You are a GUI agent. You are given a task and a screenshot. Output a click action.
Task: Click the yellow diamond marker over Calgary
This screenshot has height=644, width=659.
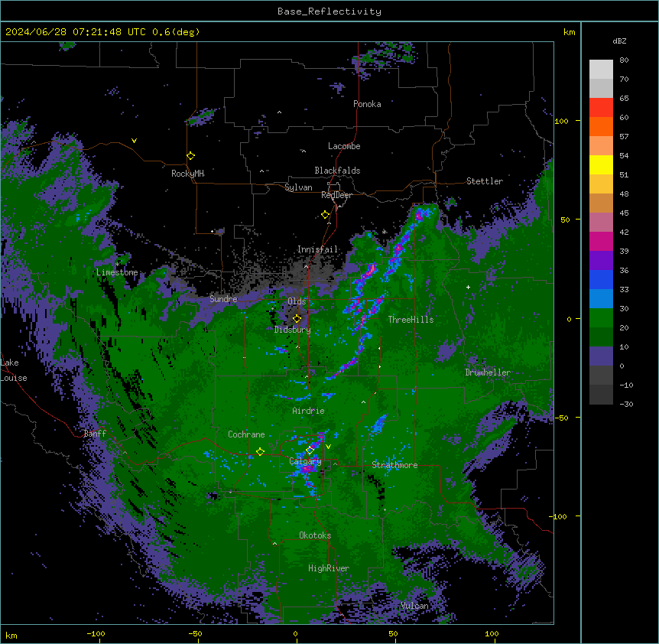[310, 450]
